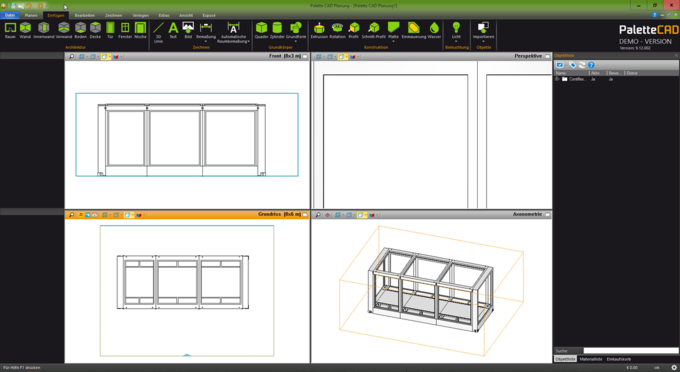Open the Datei menu
The image size is (680, 372).
(x=10, y=15)
